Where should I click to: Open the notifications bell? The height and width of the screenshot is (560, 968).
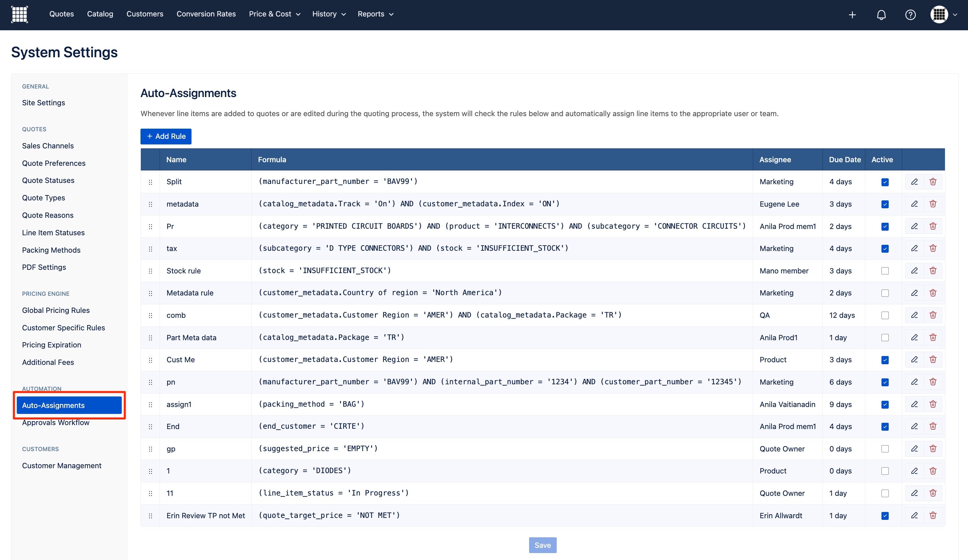click(881, 14)
